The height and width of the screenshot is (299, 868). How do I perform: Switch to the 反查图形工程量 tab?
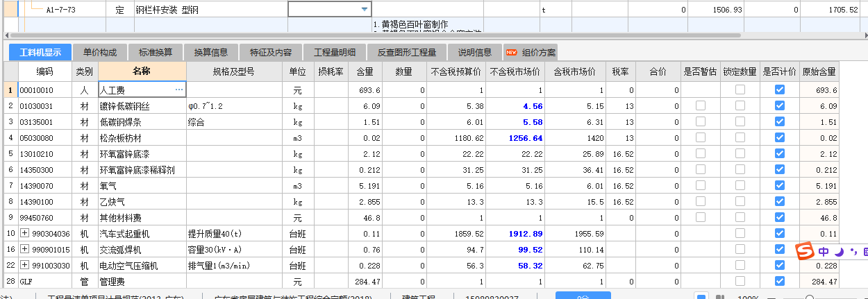407,53
